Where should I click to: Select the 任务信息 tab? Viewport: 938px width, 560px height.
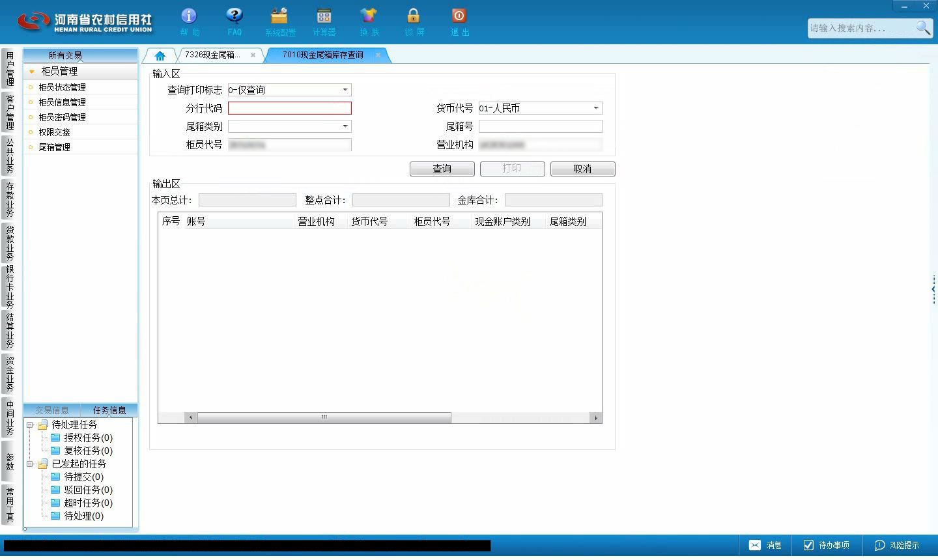109,410
